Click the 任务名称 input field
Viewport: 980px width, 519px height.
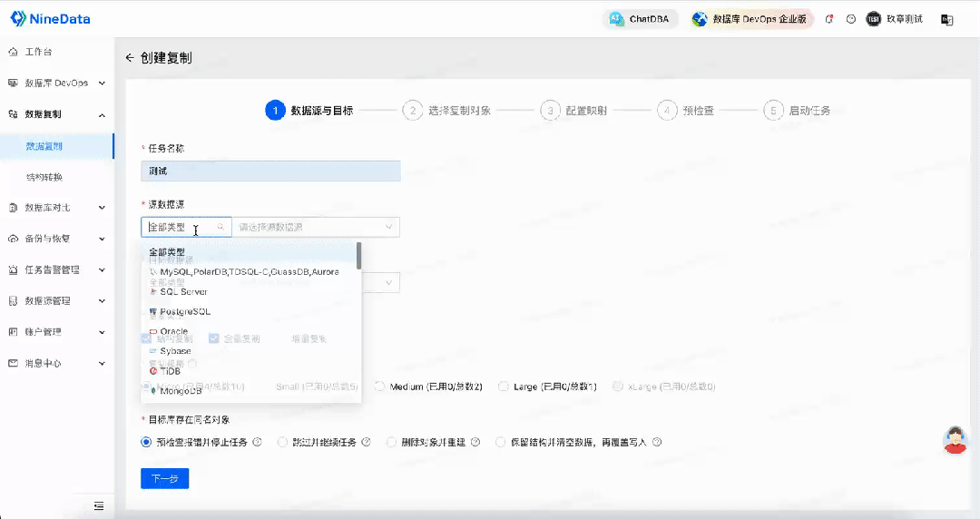coord(270,171)
